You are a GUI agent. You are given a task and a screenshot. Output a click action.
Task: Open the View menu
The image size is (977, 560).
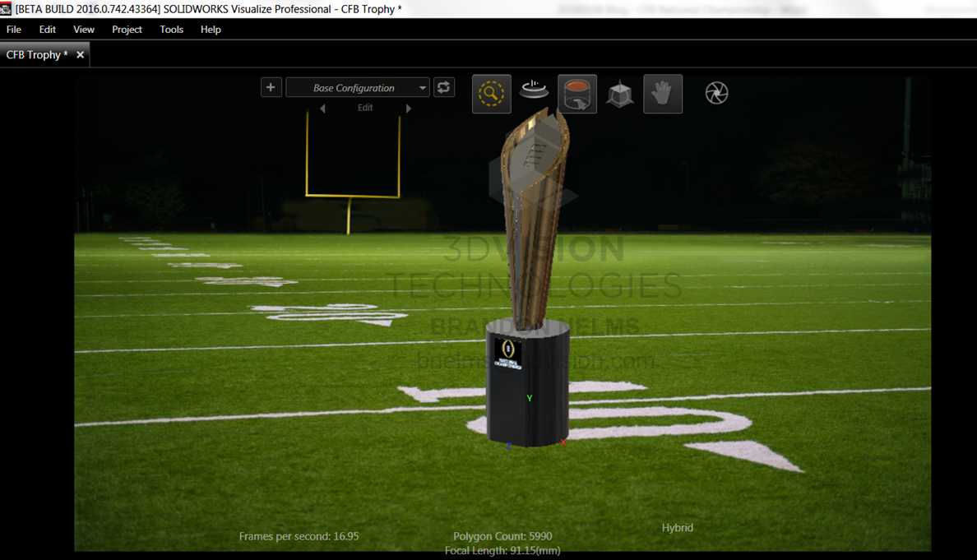tap(84, 30)
